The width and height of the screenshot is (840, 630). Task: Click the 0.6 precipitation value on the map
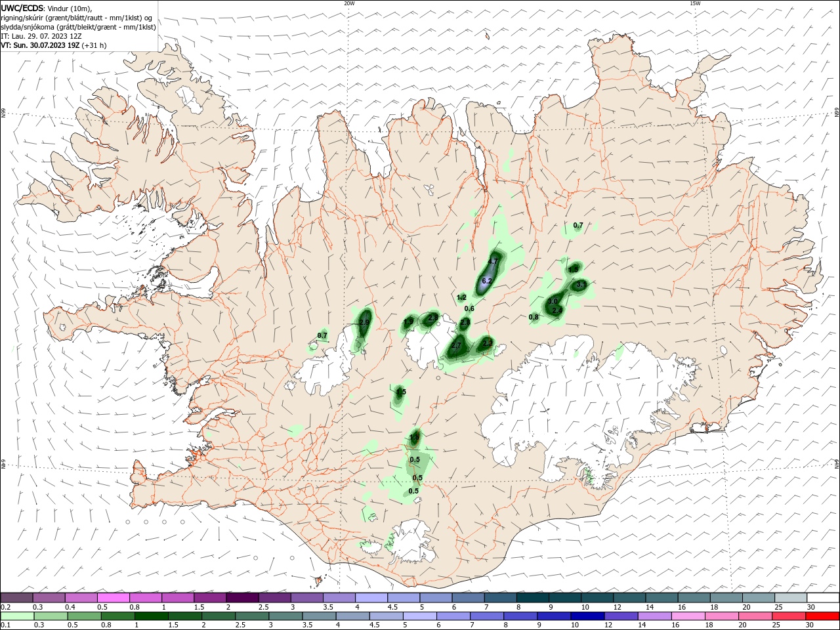click(x=469, y=308)
